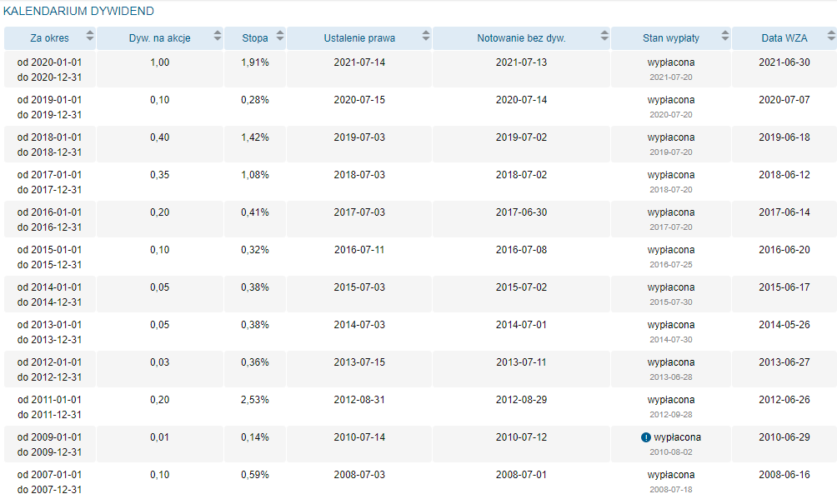The image size is (837, 504).
Task: Click payment date 2016-07-25
Action: [671, 265]
